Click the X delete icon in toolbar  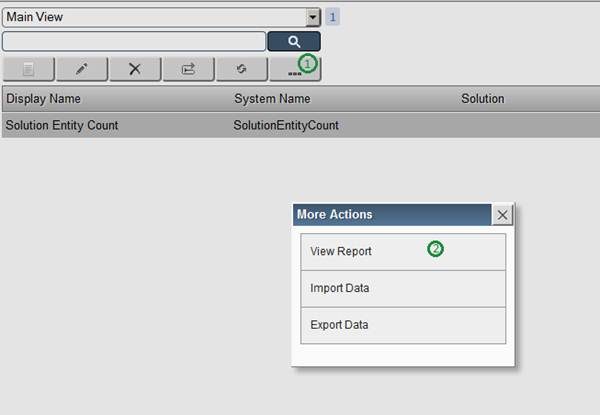[134, 69]
